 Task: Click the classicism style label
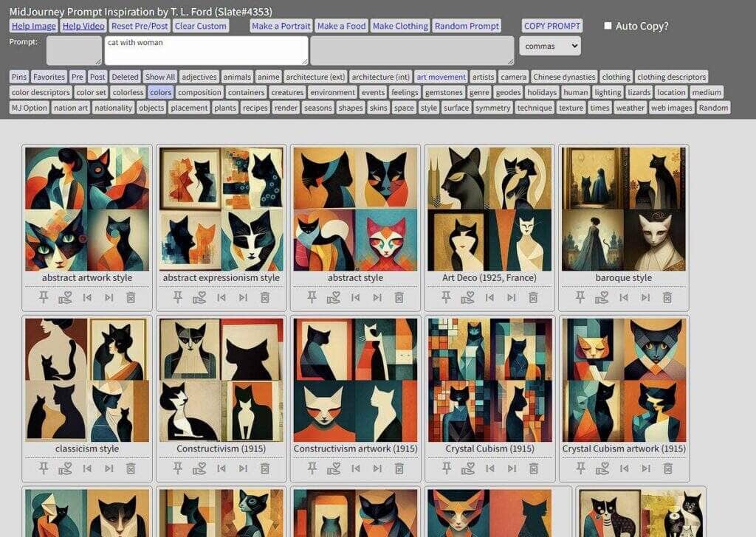pos(87,449)
